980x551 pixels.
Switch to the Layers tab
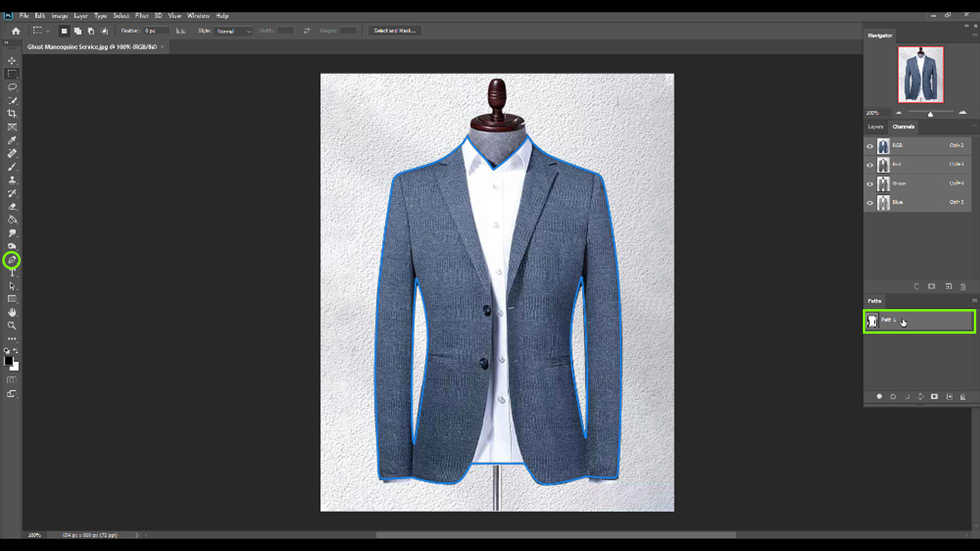875,126
